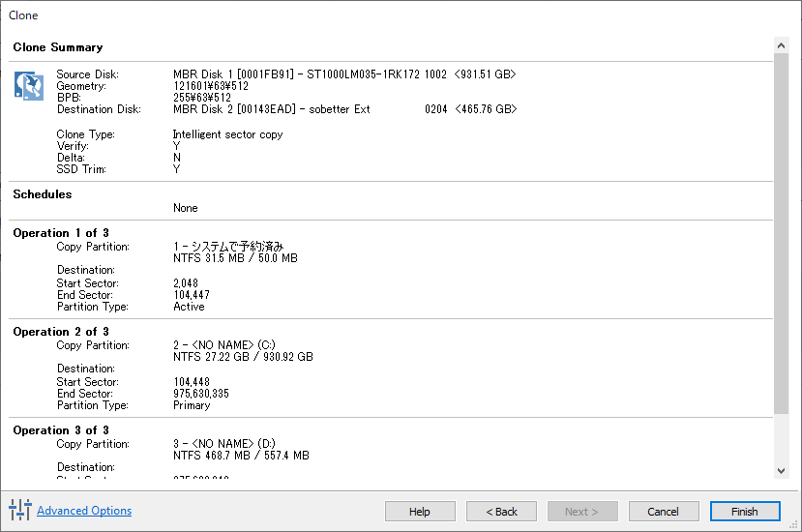Open the Advanced Options link

pyautogui.click(x=84, y=511)
